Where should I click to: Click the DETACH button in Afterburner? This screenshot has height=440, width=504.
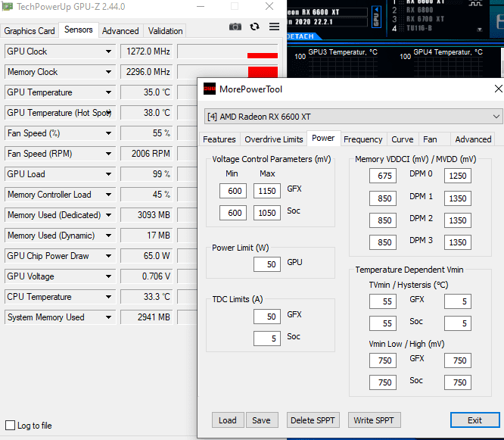point(300,36)
